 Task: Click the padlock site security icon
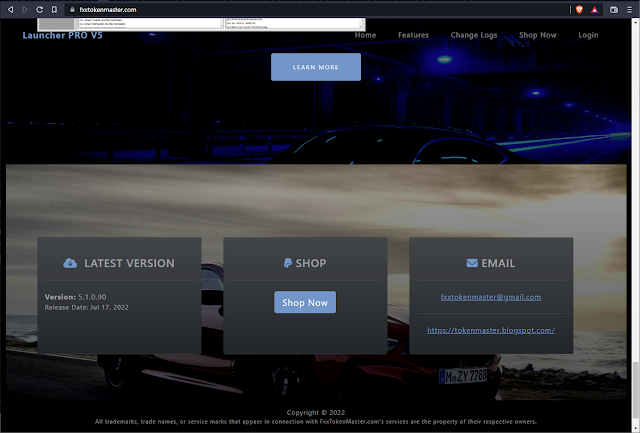click(72, 9)
